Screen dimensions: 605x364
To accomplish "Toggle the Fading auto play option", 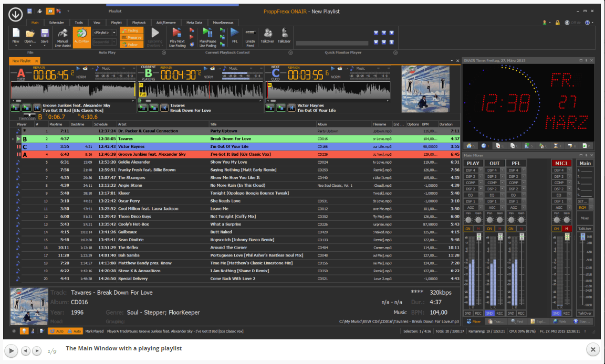I will point(131,31).
